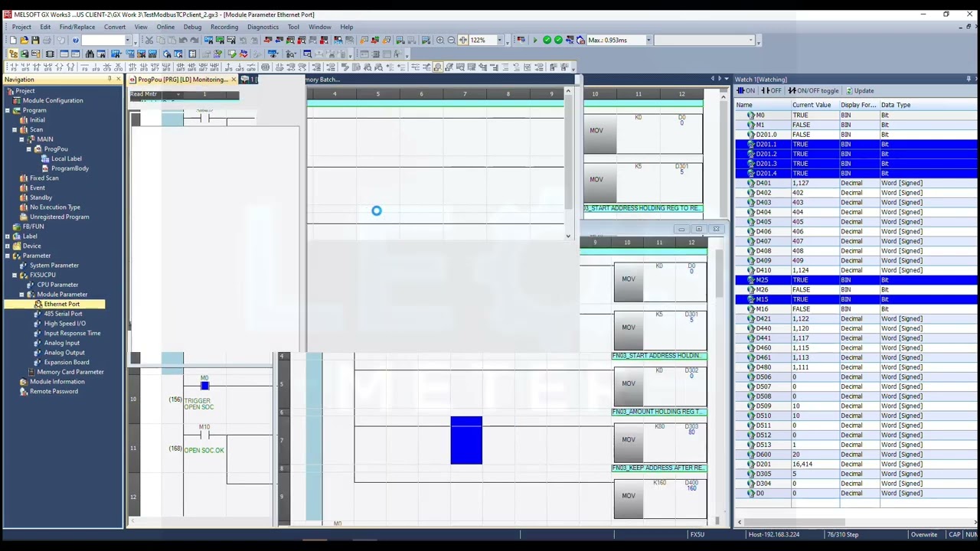The height and width of the screenshot is (551, 980).
Task: Open the Project menu
Action: [x=21, y=27]
